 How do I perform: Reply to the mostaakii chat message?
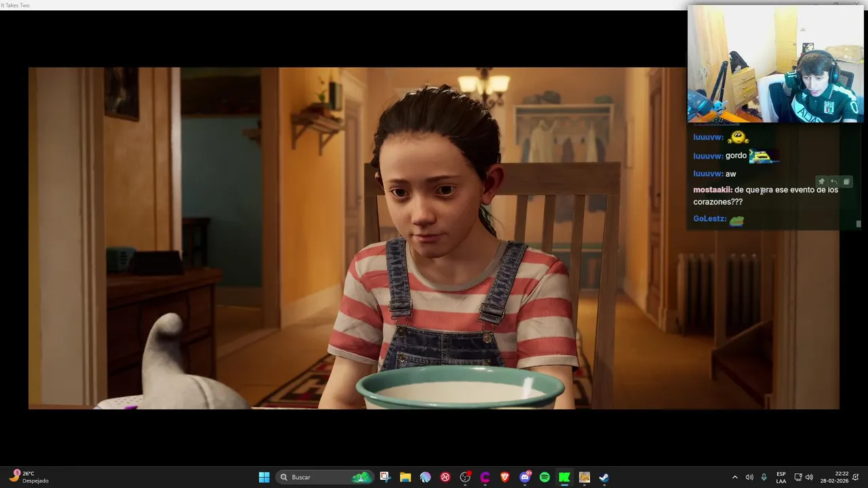point(833,182)
